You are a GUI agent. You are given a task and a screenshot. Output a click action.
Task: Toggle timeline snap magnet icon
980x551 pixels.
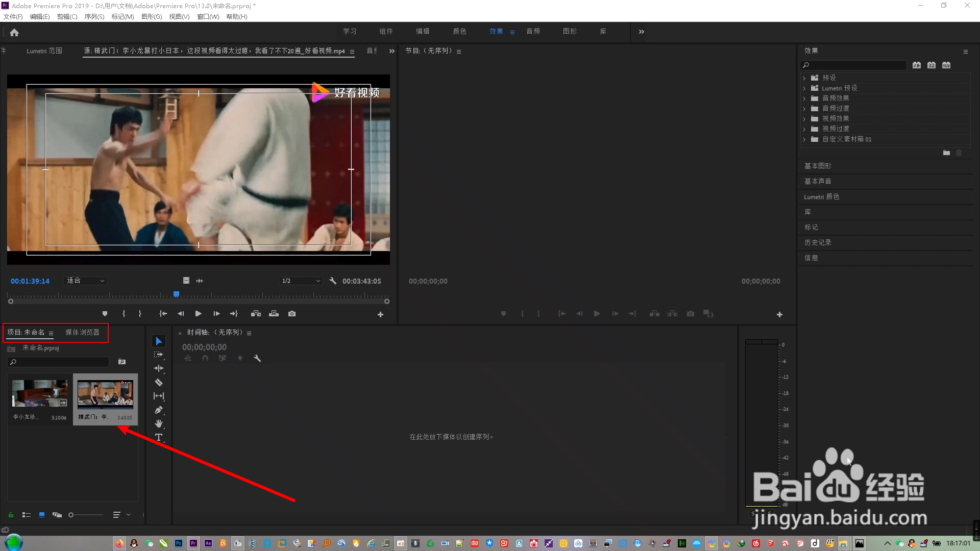coord(205,358)
